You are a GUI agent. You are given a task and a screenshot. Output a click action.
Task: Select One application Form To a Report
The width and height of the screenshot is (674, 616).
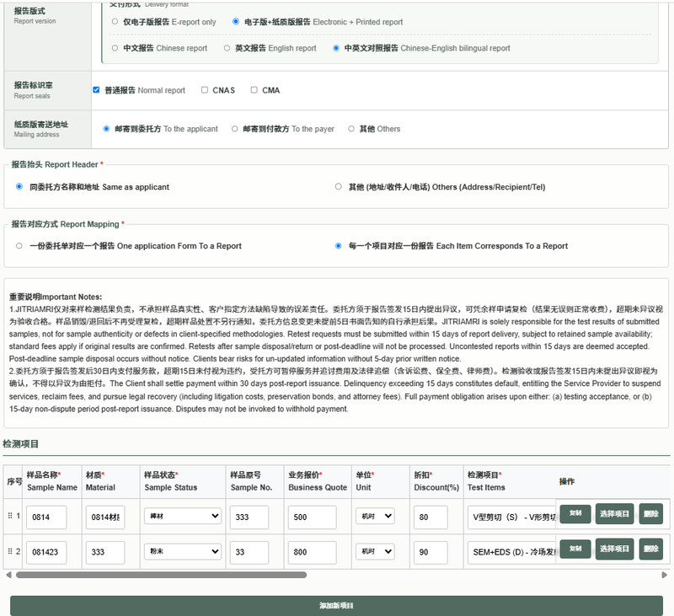(x=19, y=246)
